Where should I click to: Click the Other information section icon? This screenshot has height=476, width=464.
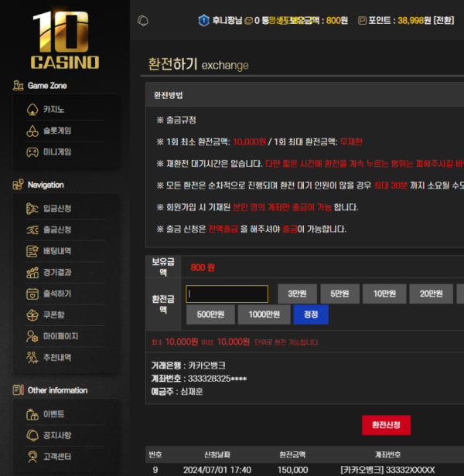click(x=19, y=390)
